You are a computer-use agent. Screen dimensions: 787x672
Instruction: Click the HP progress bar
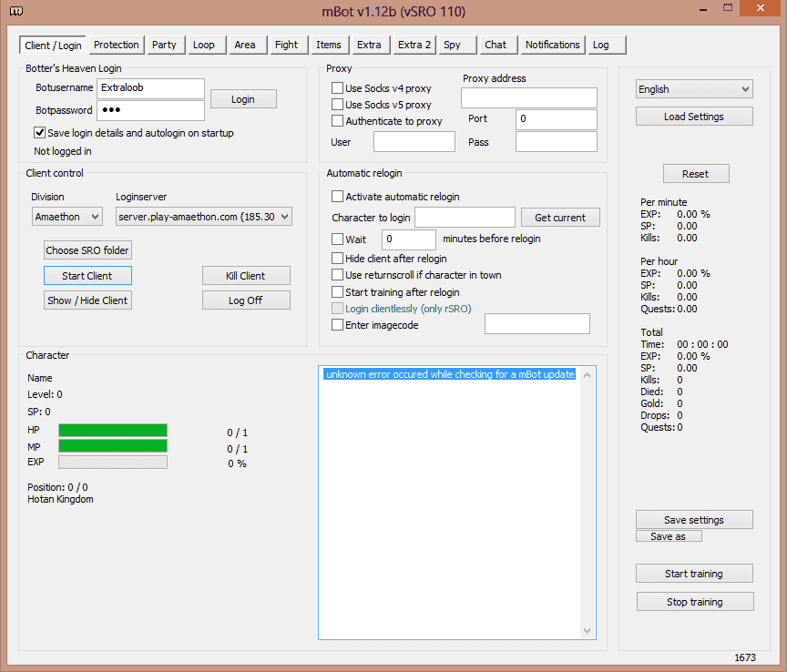pyautogui.click(x=113, y=430)
